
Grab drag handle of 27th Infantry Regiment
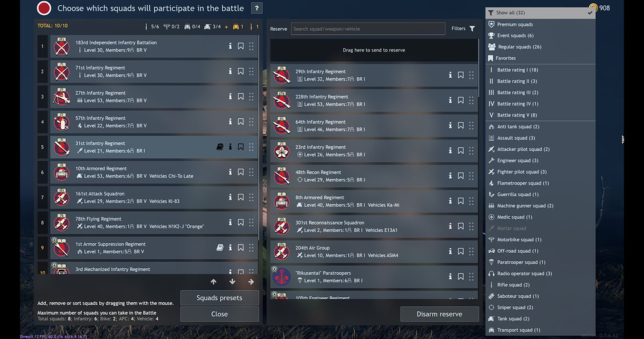pyautogui.click(x=251, y=96)
